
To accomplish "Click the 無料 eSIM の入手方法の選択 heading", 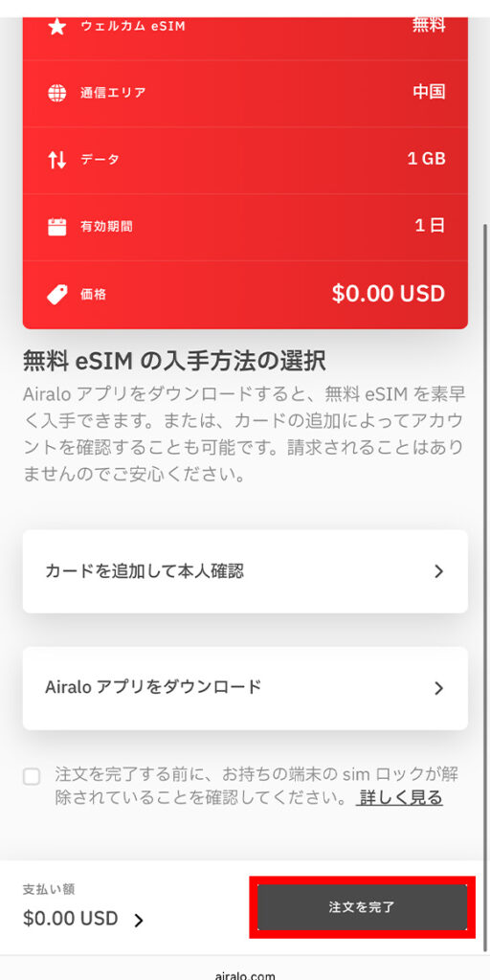I will point(174,361).
